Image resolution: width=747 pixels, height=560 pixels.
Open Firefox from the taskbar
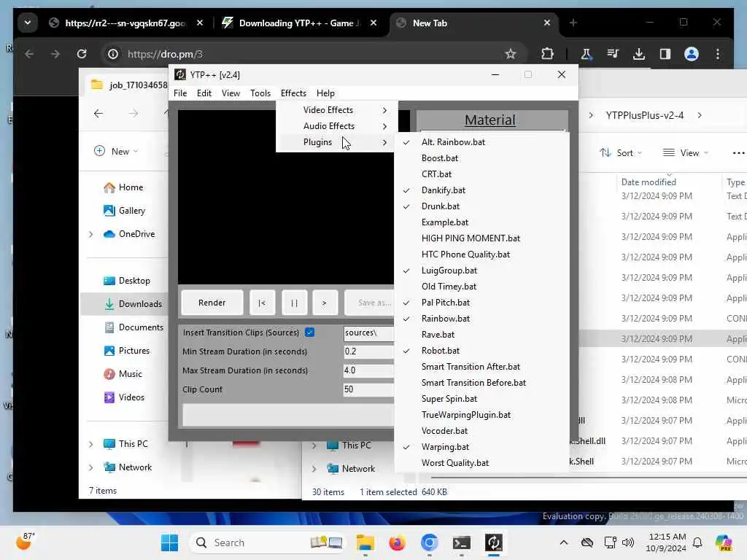397,542
